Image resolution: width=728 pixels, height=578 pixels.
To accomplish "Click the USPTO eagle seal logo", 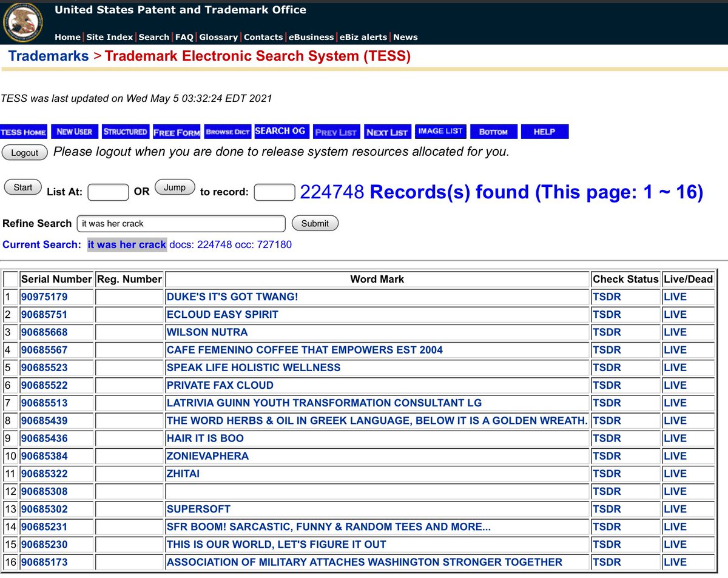I will pos(23,23).
